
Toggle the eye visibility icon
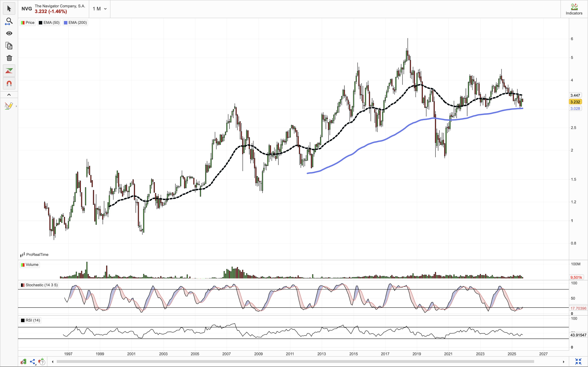tap(9, 33)
